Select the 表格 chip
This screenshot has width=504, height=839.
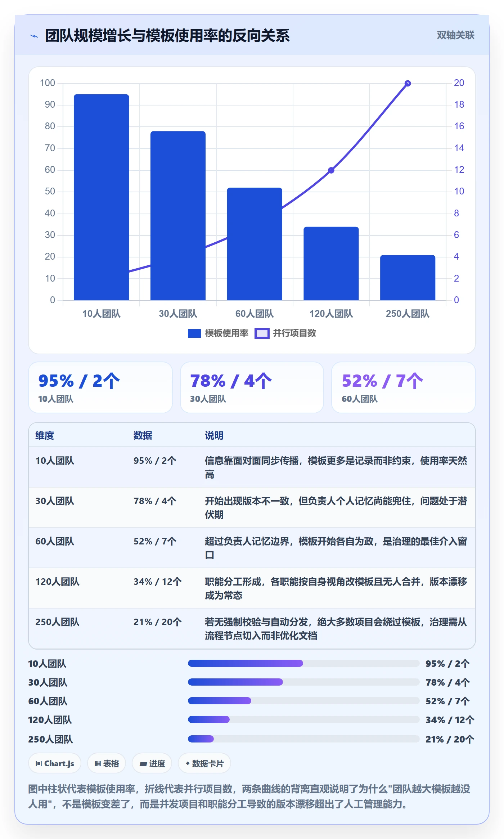107,763
